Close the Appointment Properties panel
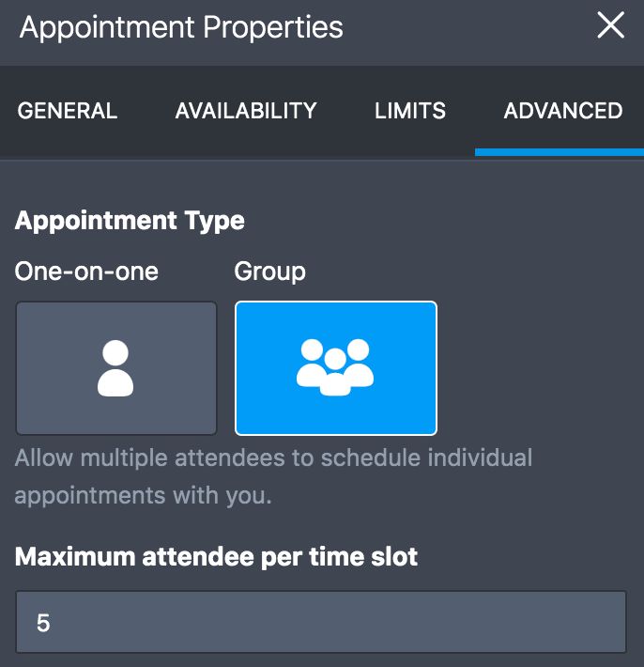The image size is (644, 667). tap(610, 26)
